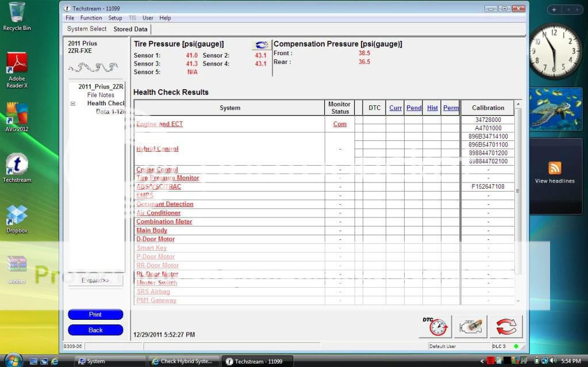
Task: Click the Pend column header link
Action: (414, 108)
